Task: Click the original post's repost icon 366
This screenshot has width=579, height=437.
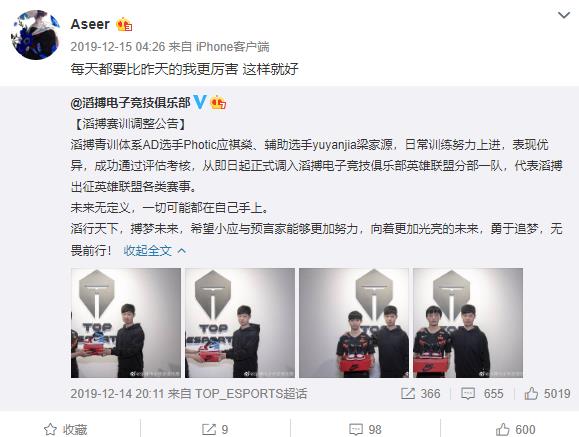Action: [420, 393]
